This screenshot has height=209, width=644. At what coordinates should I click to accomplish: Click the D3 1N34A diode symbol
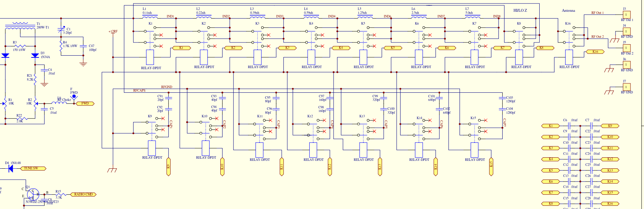click(x=35, y=55)
